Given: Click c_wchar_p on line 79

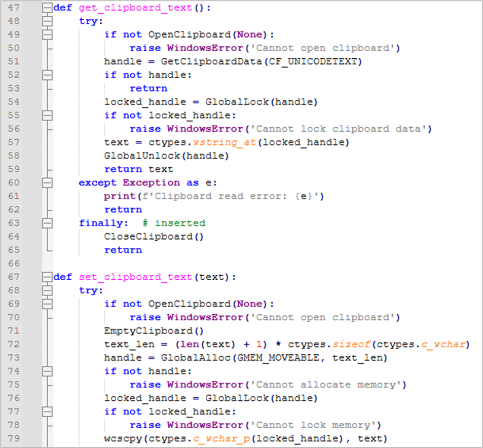Looking at the screenshot, I should click(x=221, y=439).
